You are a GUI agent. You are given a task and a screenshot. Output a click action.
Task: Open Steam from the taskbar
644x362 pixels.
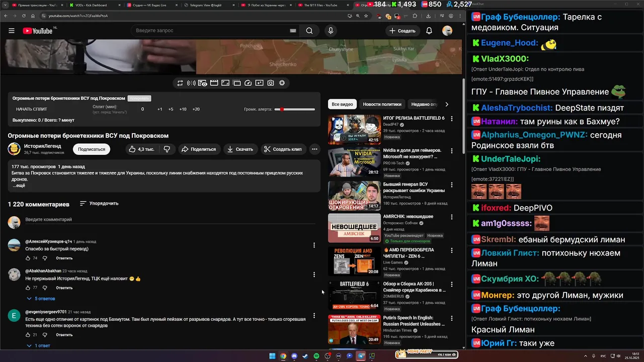coord(305,356)
